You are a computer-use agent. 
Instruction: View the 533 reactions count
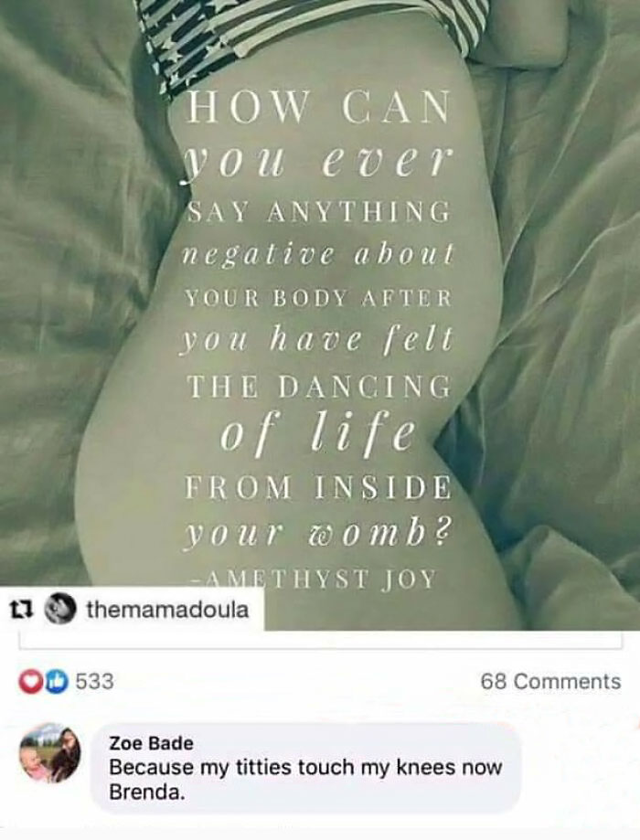(x=94, y=682)
